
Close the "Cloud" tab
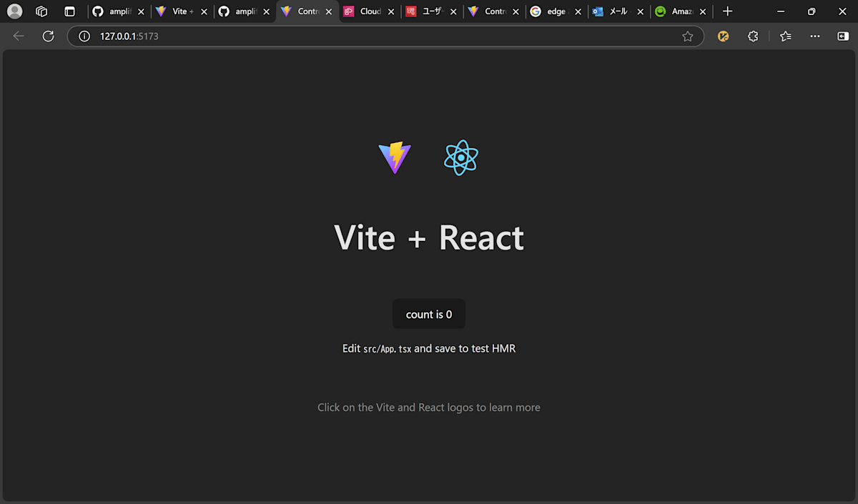[x=391, y=12]
